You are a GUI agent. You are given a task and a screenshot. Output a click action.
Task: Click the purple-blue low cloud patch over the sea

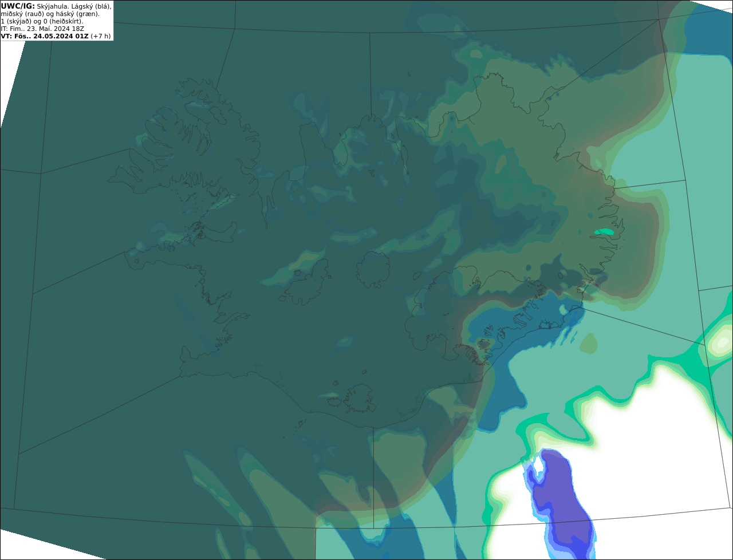[560, 505]
